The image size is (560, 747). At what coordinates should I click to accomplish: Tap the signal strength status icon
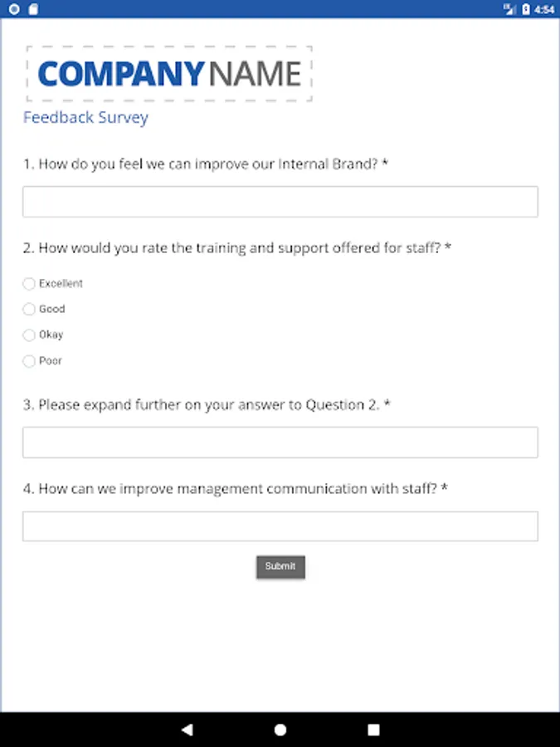[x=509, y=9]
